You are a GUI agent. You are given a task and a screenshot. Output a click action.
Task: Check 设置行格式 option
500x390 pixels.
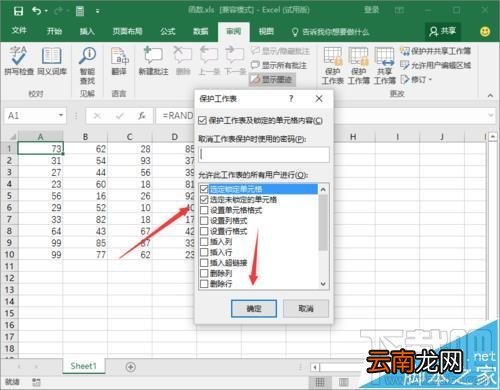pos(204,231)
